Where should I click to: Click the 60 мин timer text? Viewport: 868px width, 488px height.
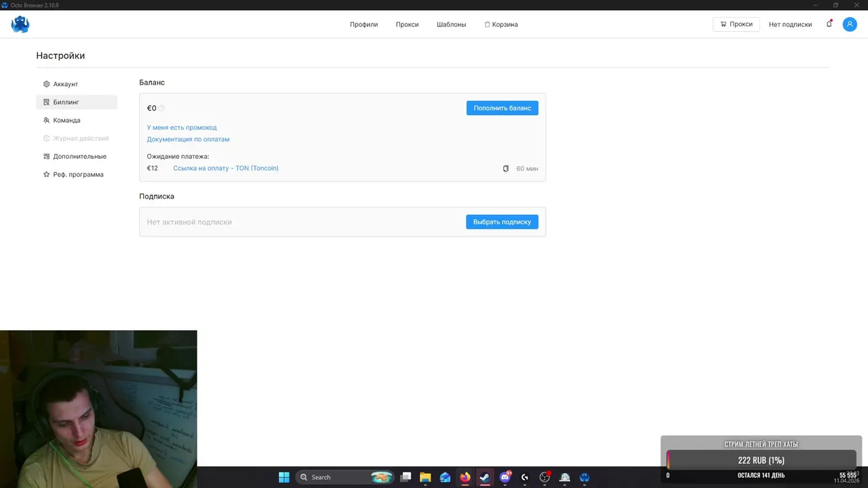pos(527,168)
